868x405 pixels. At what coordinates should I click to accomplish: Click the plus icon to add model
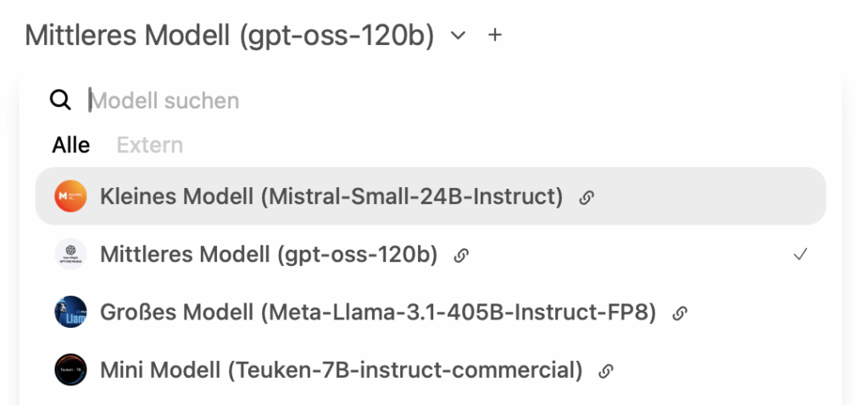[x=496, y=36]
